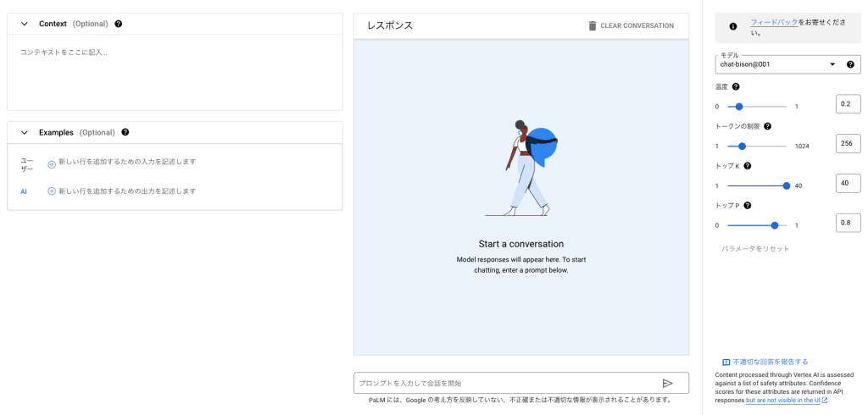The height and width of the screenshot is (415, 868).
Task: Click the 温度 slider handle
Action: click(739, 107)
